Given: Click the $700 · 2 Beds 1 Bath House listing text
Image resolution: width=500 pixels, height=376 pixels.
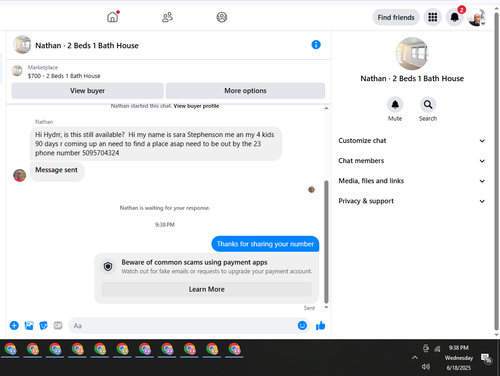Looking at the screenshot, I should 64,76.
